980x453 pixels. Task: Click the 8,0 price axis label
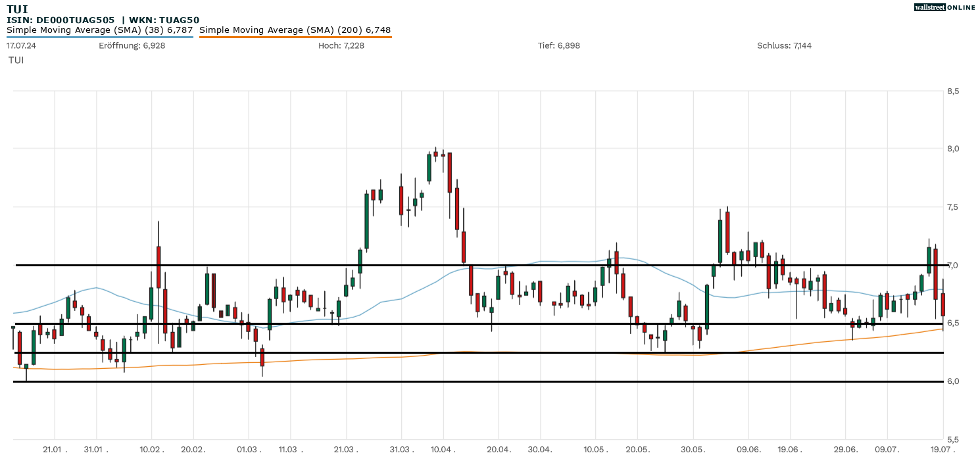pos(953,149)
